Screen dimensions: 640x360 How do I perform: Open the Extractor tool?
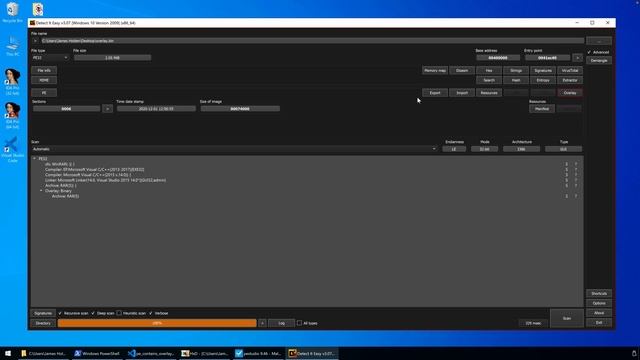click(570, 80)
